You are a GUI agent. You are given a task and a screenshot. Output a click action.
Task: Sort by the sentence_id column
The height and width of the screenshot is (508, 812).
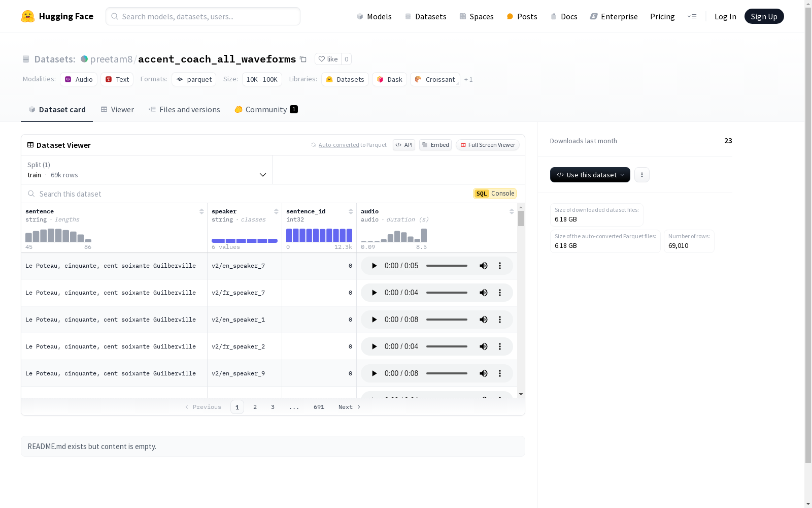click(x=351, y=211)
